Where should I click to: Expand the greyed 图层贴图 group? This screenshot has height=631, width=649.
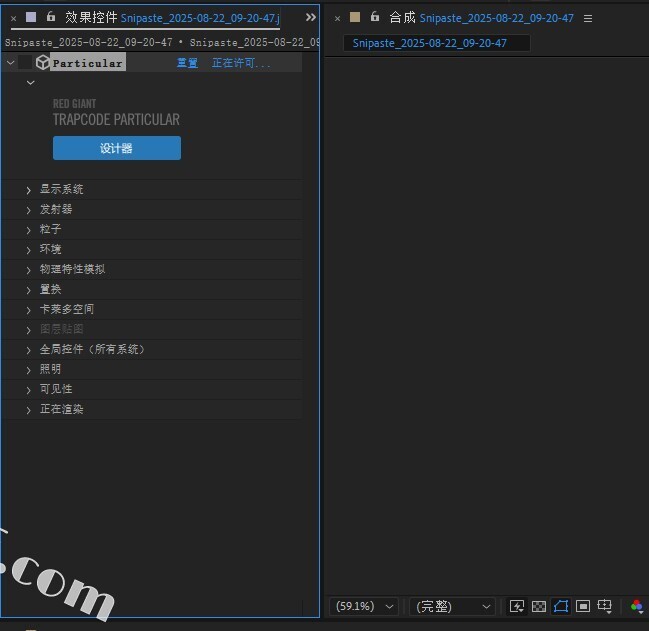28,330
